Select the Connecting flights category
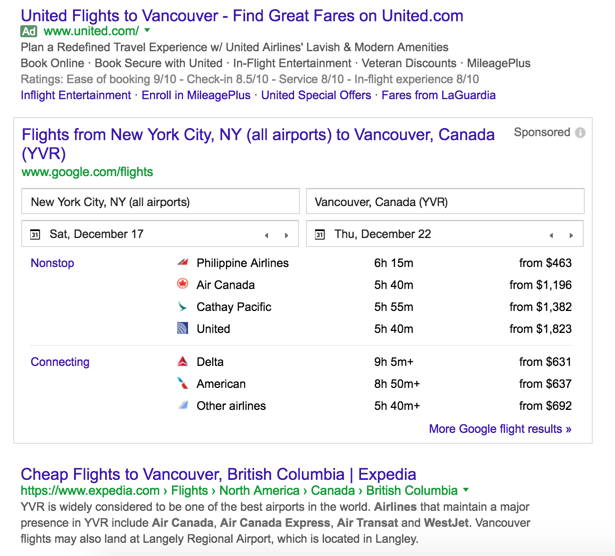This screenshot has height=556, width=615. click(60, 362)
